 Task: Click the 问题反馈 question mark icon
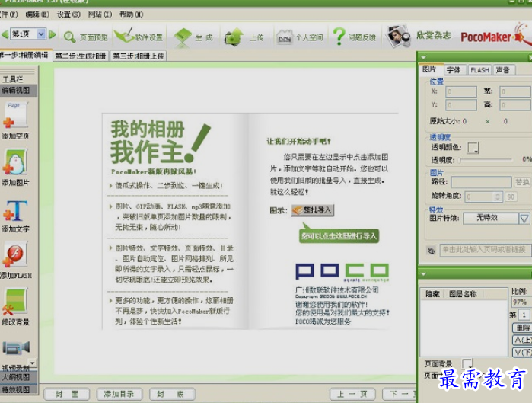coord(339,36)
